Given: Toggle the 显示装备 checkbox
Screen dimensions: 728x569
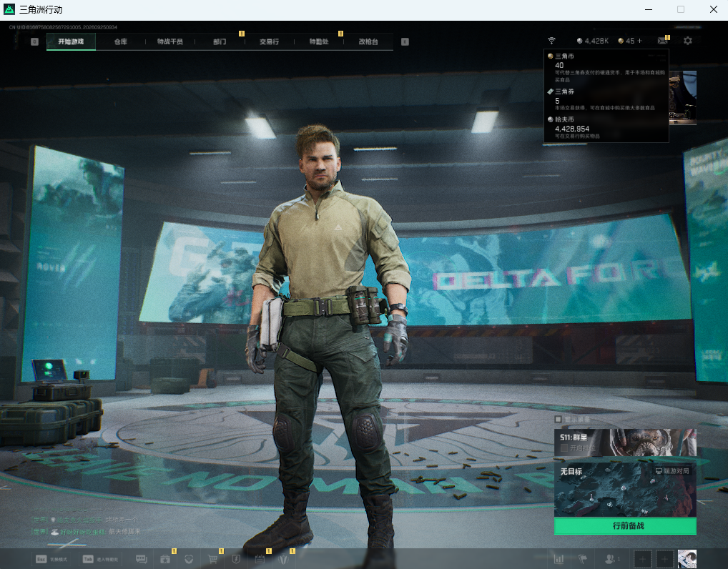Looking at the screenshot, I should 558,419.
